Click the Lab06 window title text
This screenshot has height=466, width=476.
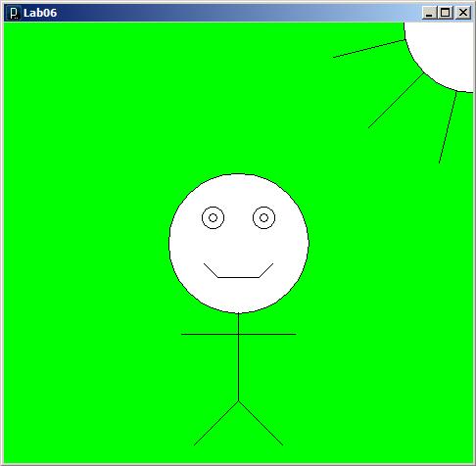pyautogui.click(x=40, y=13)
